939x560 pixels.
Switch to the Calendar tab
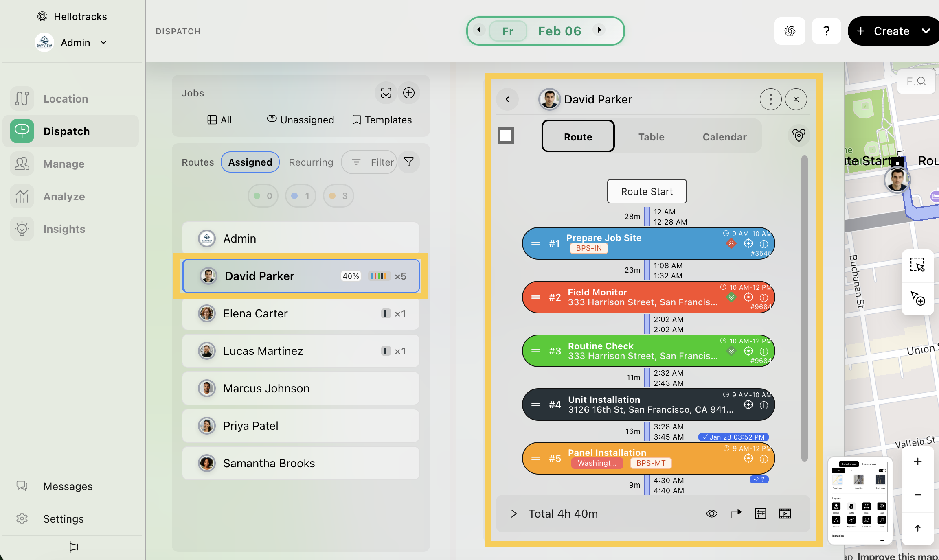click(x=724, y=137)
